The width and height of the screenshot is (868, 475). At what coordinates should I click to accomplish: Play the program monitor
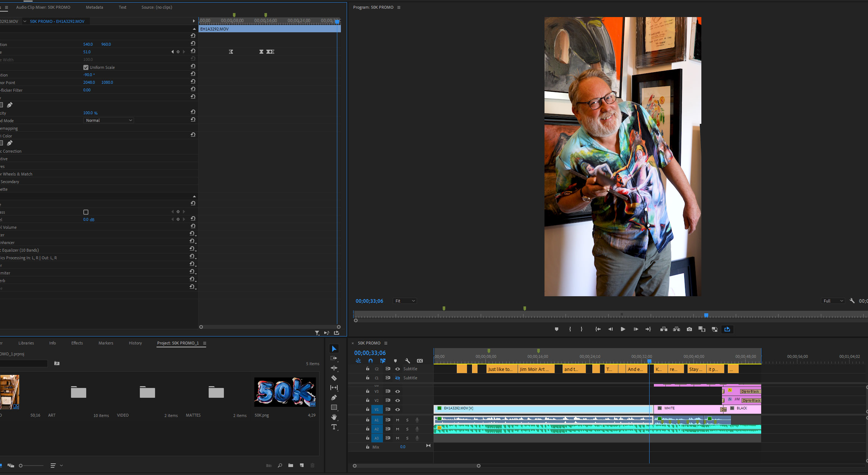pos(623,329)
